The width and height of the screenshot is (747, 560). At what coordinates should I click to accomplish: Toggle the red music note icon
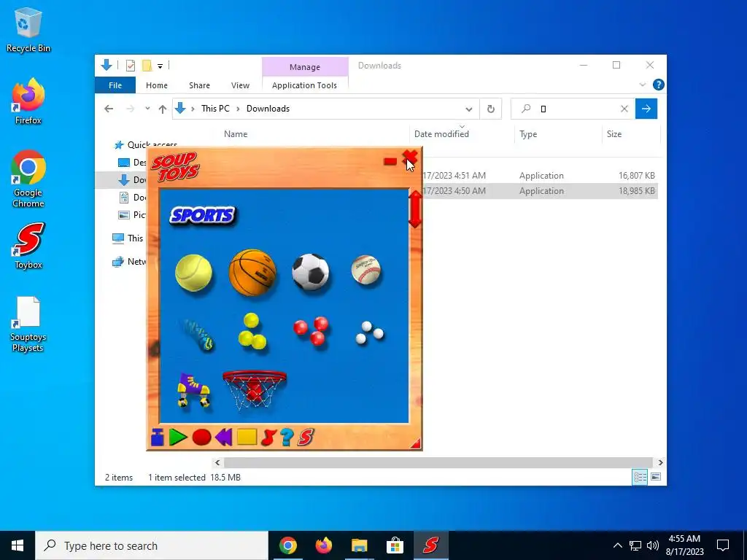click(x=268, y=437)
